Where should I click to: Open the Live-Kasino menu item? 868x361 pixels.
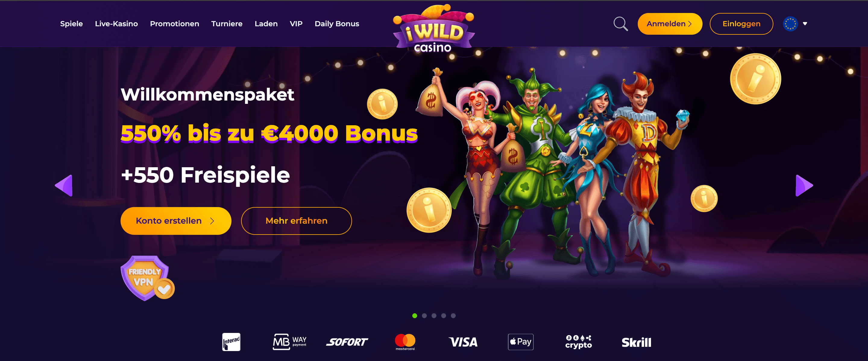[x=116, y=24]
